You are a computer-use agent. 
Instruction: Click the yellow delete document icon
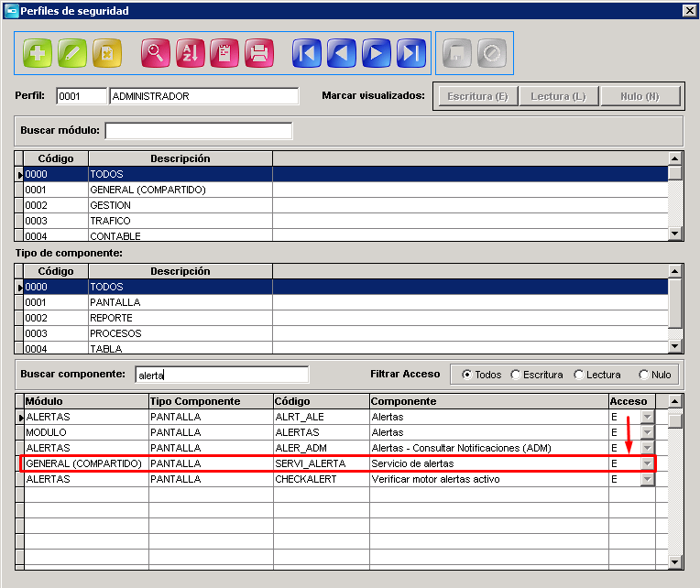[106, 53]
